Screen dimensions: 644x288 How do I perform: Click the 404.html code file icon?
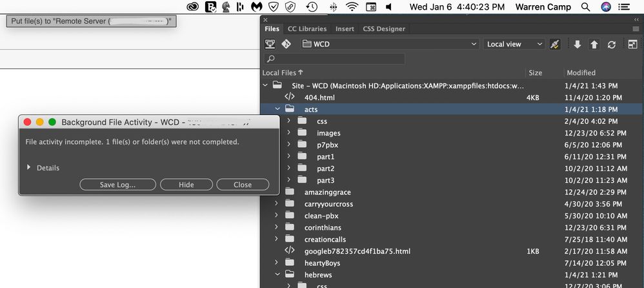pyautogui.click(x=290, y=97)
